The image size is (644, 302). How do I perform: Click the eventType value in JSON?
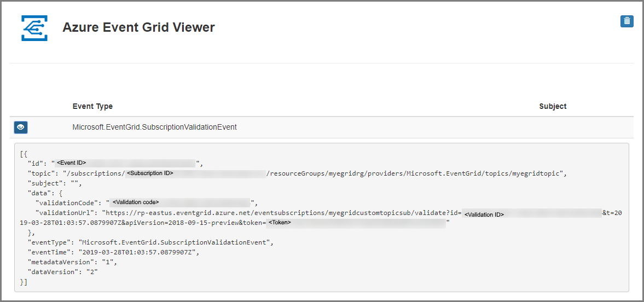pyautogui.click(x=176, y=242)
